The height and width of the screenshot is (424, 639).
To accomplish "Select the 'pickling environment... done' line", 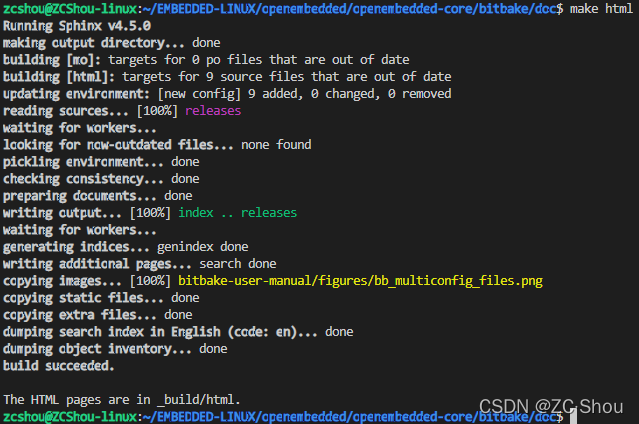I will click(101, 162).
